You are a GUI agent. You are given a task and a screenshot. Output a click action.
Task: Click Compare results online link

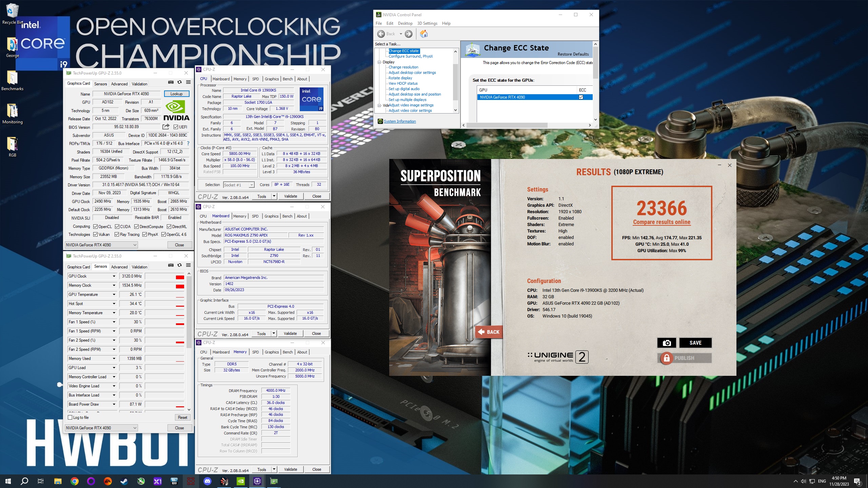(x=662, y=222)
